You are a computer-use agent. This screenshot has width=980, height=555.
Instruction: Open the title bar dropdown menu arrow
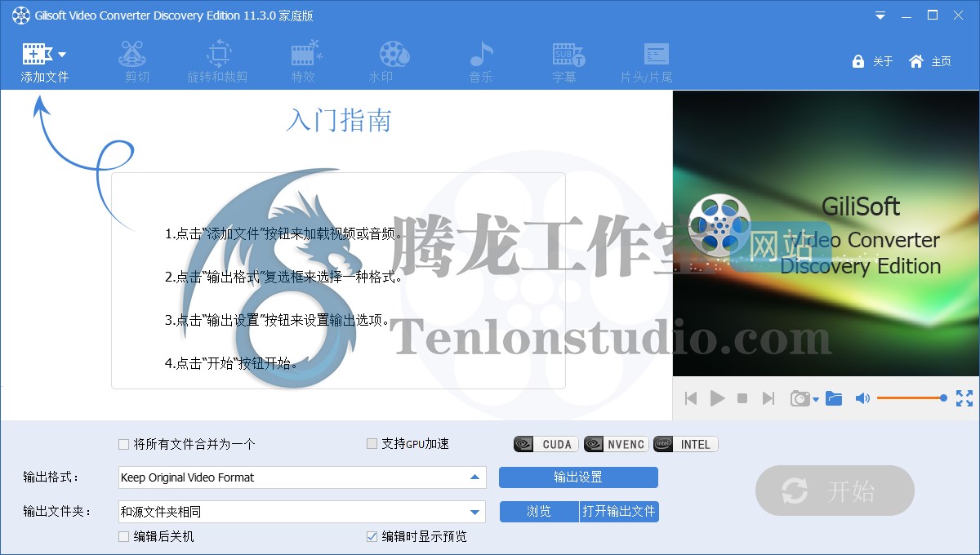[880, 16]
